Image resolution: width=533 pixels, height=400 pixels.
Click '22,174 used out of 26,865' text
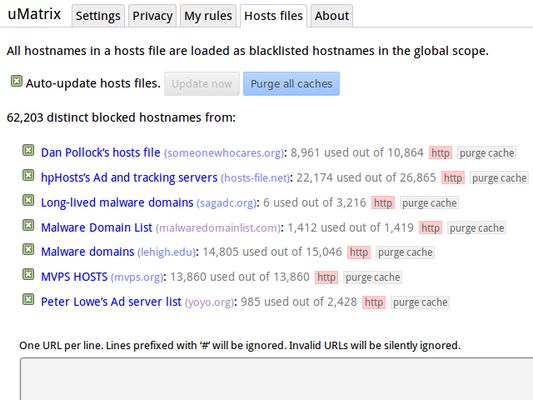366,178
